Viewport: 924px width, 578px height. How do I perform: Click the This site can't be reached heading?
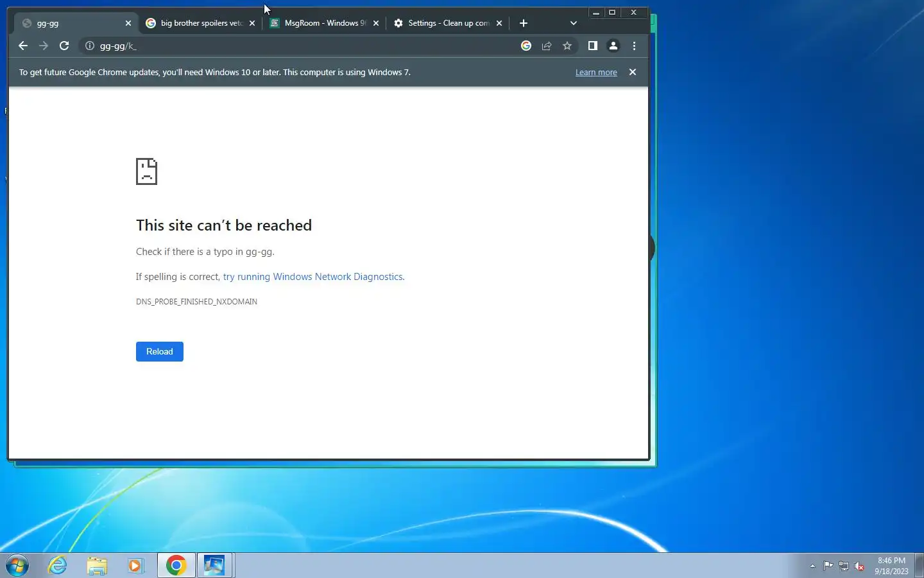pos(224,225)
